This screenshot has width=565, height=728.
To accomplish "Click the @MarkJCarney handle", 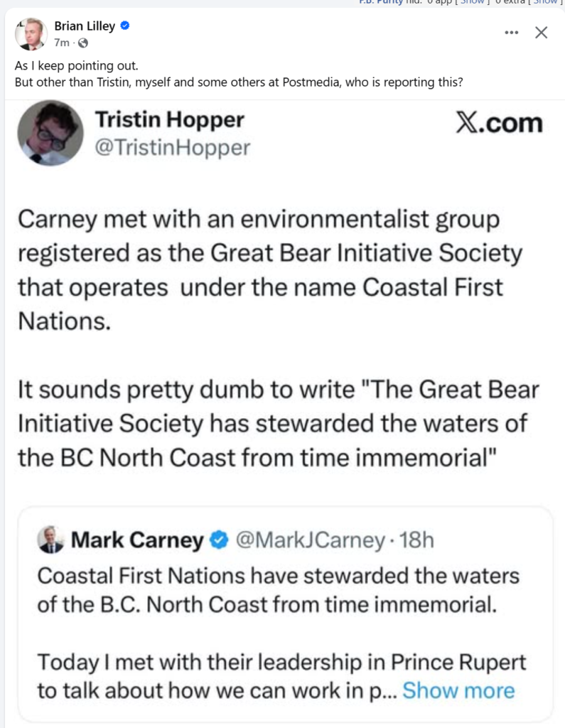I will (309, 540).
